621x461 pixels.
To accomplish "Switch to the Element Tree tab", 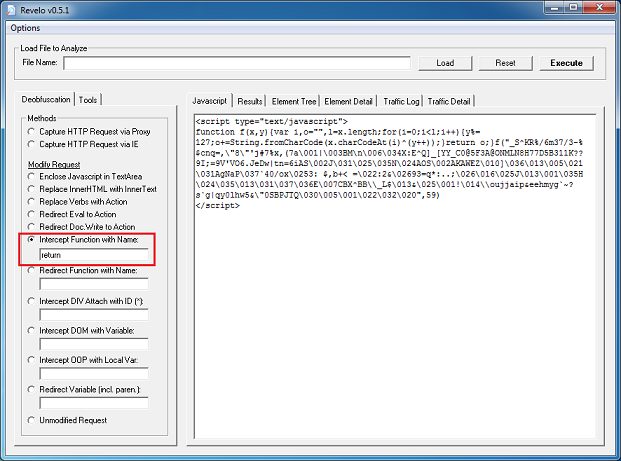I will 294,101.
